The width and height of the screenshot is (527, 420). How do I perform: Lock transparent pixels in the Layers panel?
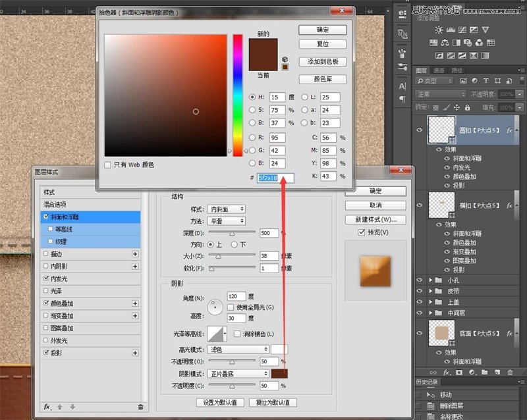point(435,108)
